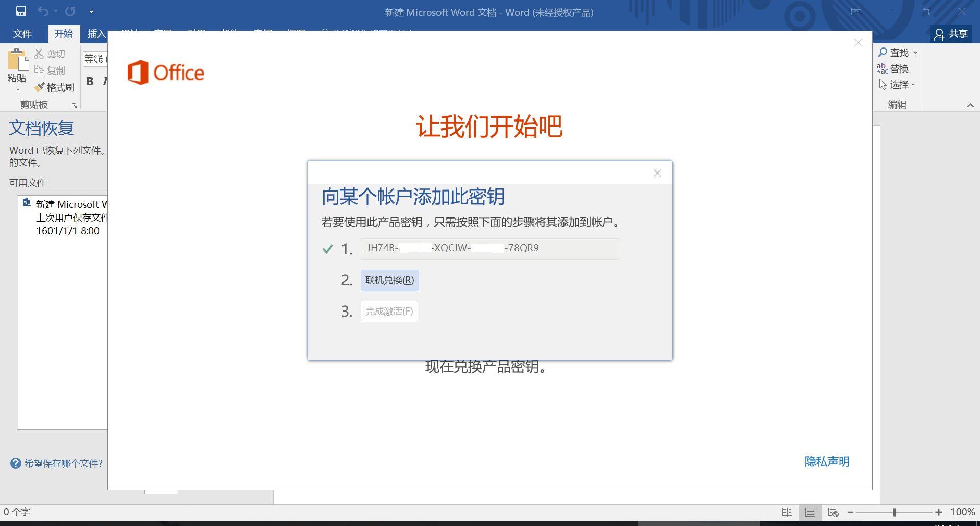
Task: Open the 选择 selection dropdown
Action: (897, 84)
